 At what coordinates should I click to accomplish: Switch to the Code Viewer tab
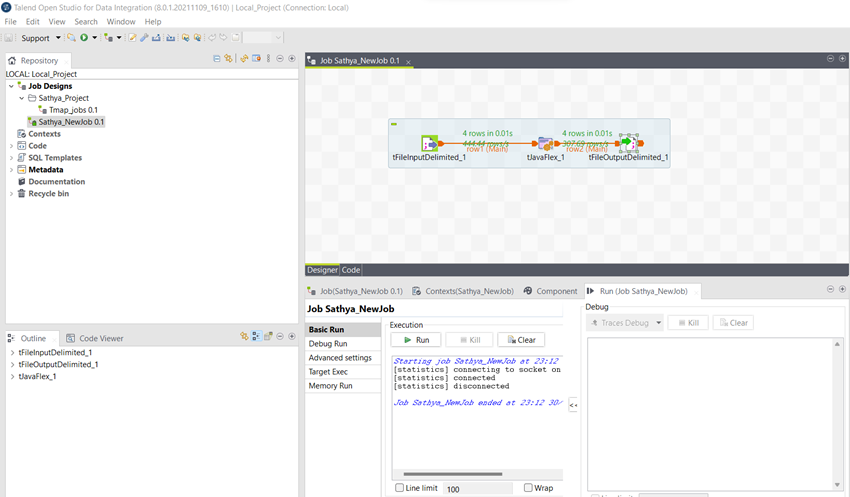pos(95,338)
